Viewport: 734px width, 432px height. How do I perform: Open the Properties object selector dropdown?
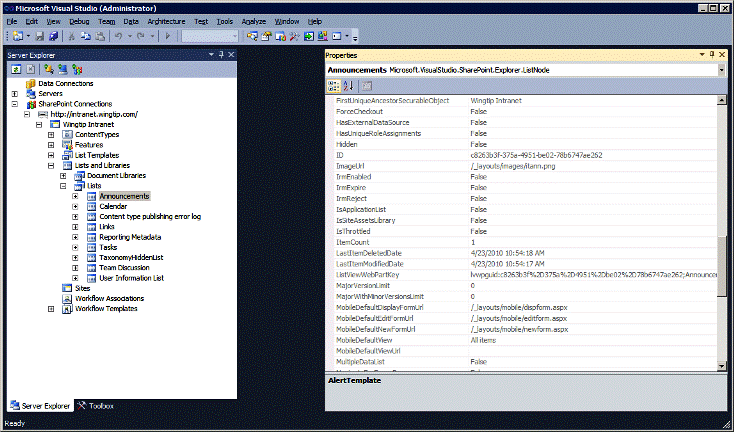pos(721,70)
